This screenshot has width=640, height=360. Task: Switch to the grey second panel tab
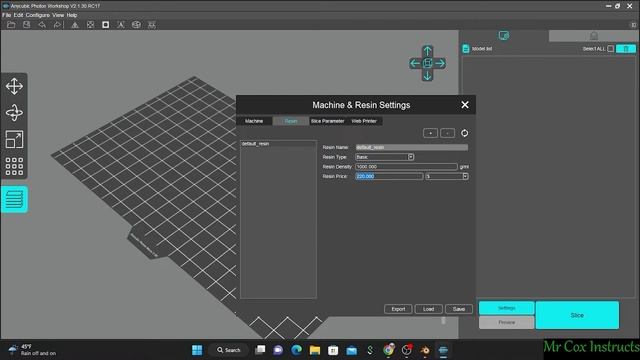[593, 36]
